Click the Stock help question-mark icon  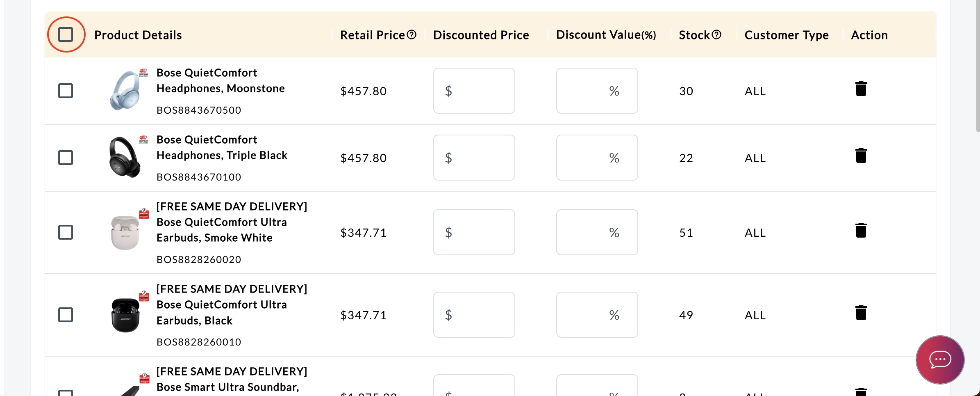coord(716,35)
